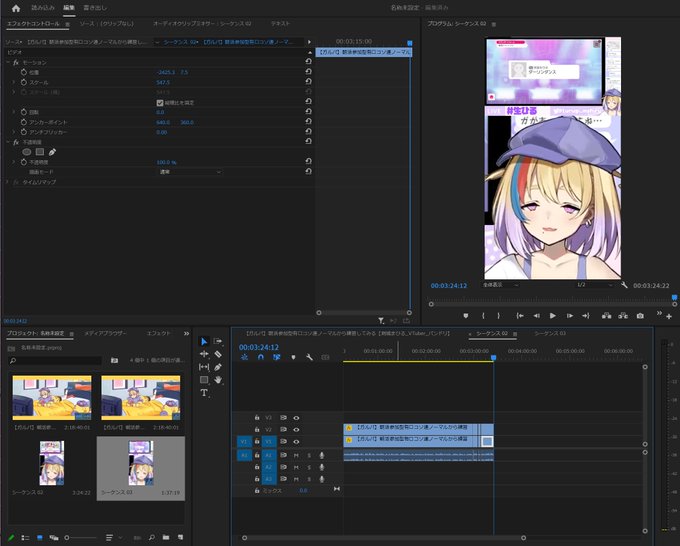This screenshot has width=680, height=546.
Task: Expand the Anti-flicker parameter
Action: [x=13, y=132]
